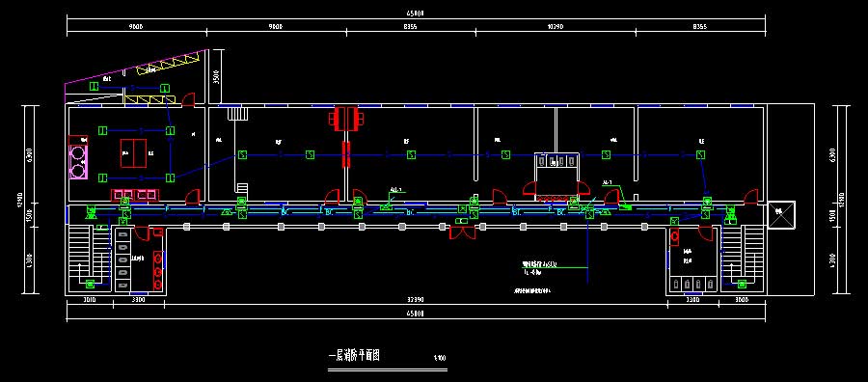The height and width of the screenshot is (382, 868).
Task: Click the green detector in the far-right room
Action: [x=701, y=155]
